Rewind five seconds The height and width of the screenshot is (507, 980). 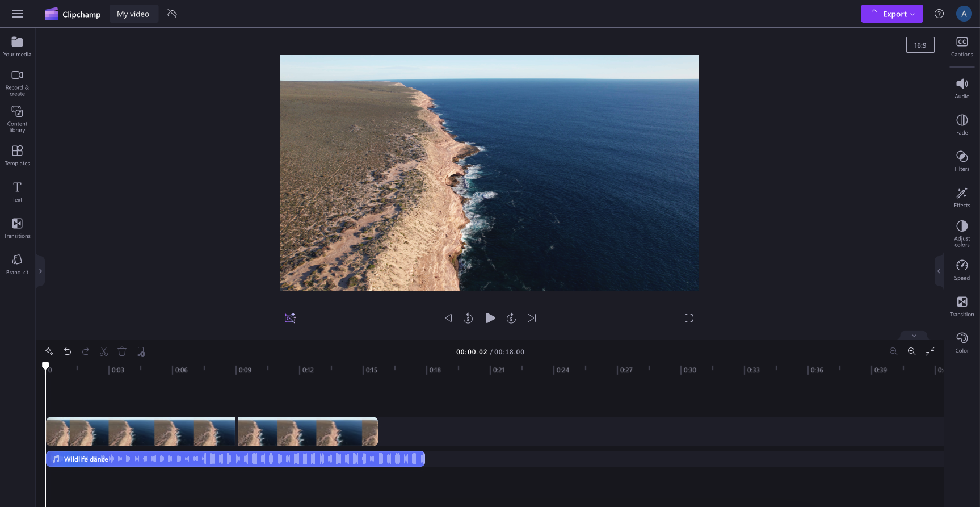click(468, 318)
